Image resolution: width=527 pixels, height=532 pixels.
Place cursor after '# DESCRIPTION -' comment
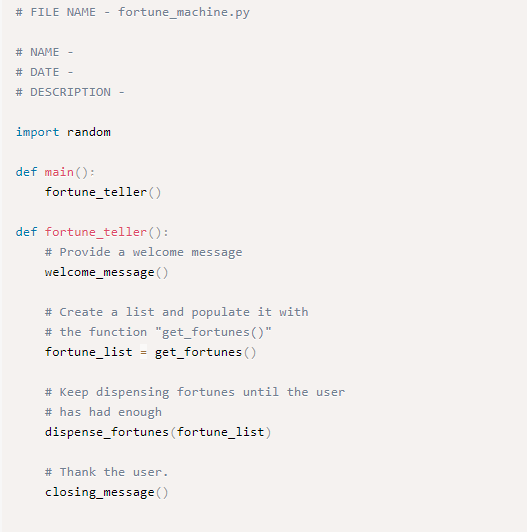coord(125,92)
